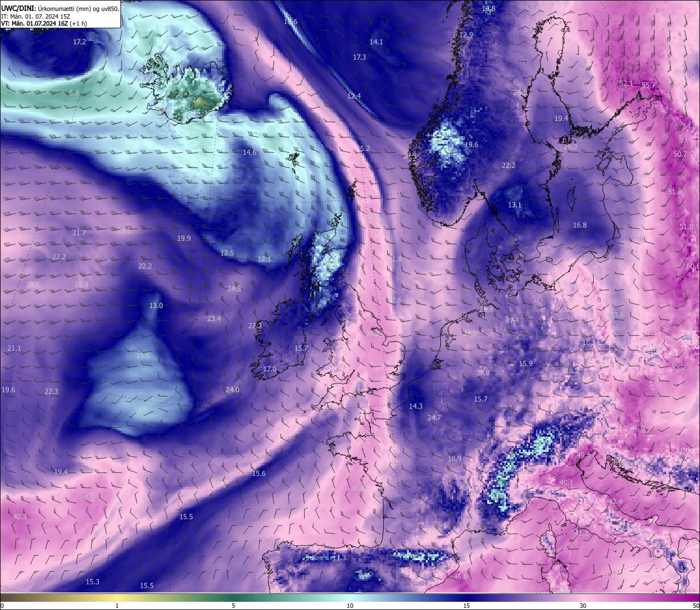Click the map value "17.3"
Viewport: 700px width, 610px height.
(x=359, y=57)
